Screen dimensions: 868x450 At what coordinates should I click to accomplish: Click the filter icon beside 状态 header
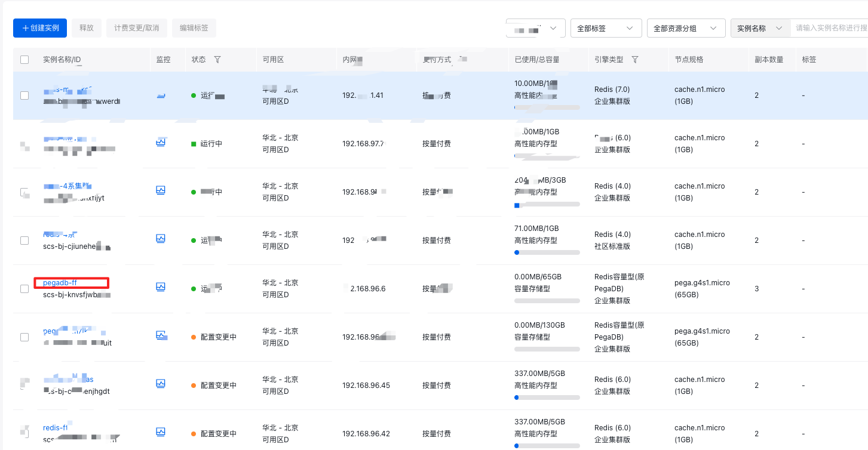click(x=217, y=60)
